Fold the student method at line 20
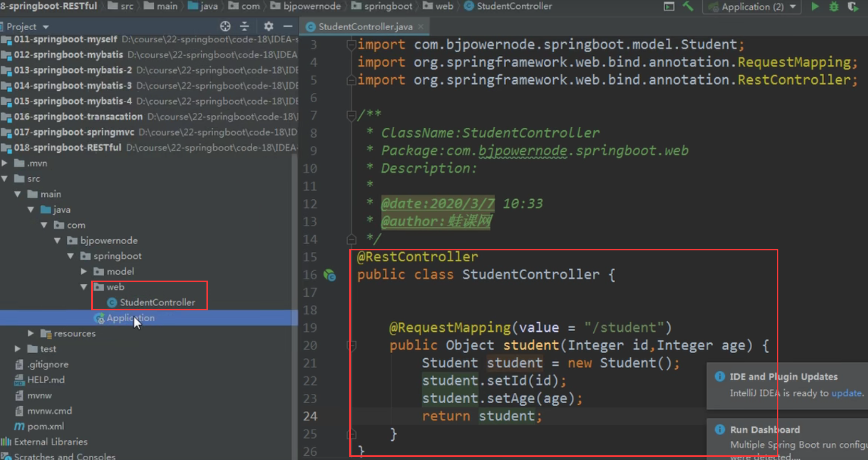The image size is (868, 460). [351, 345]
